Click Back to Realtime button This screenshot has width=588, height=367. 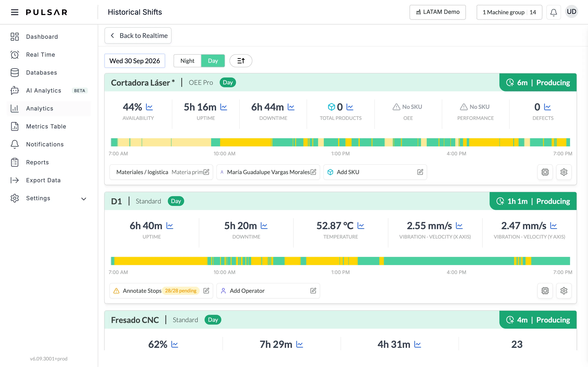coord(138,35)
